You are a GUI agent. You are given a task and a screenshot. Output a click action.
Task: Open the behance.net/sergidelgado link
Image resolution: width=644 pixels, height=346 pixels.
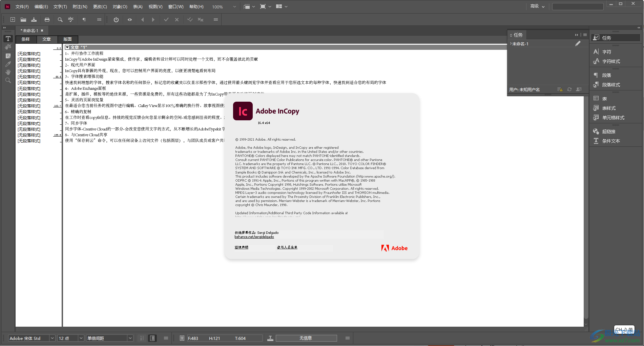[254, 237]
